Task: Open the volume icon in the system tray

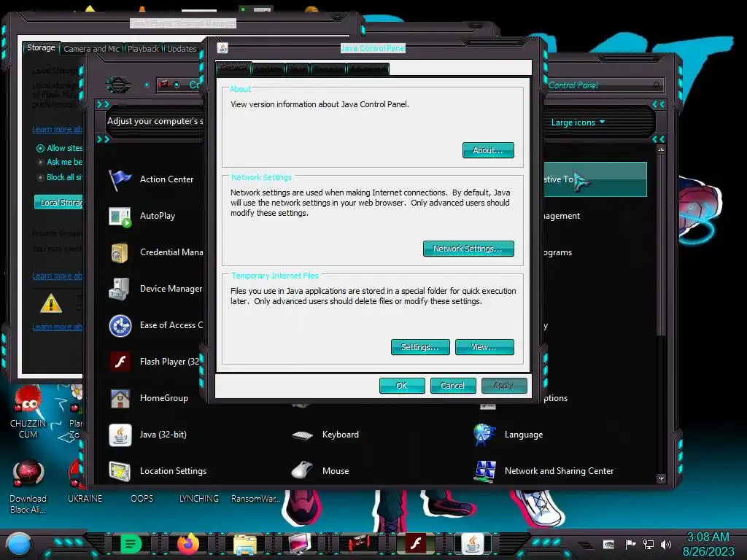Action: click(x=666, y=544)
